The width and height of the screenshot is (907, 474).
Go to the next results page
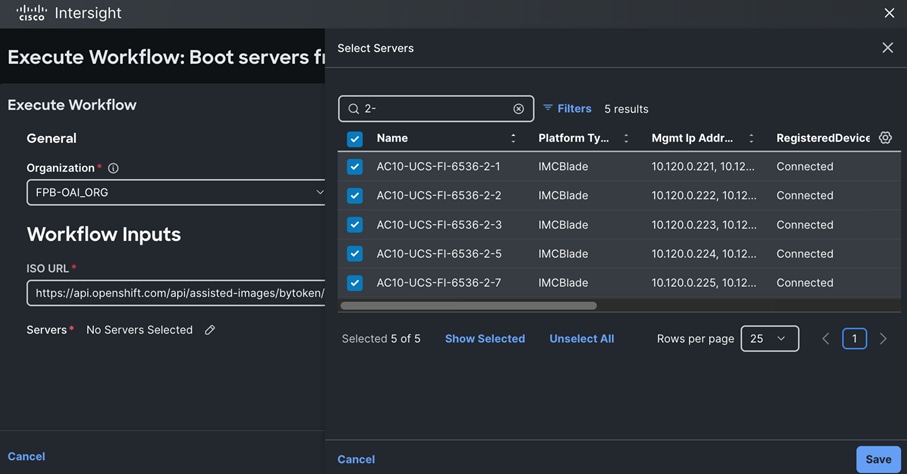point(883,339)
